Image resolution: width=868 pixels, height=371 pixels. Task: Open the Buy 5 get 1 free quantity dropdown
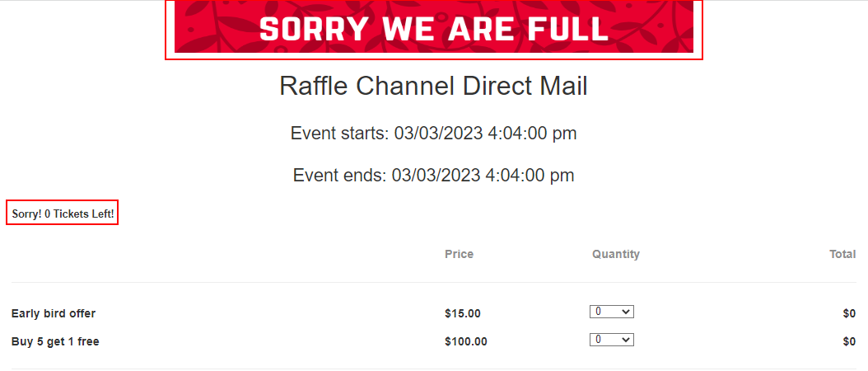click(612, 340)
